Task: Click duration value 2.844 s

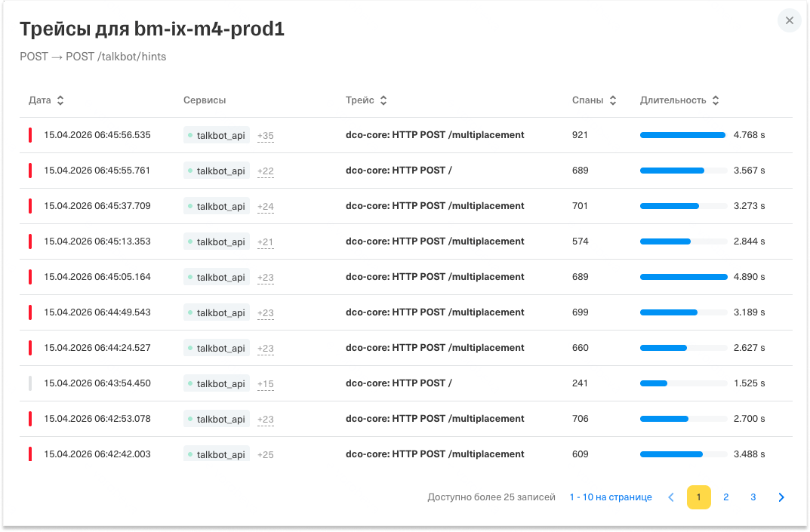Action: point(749,241)
